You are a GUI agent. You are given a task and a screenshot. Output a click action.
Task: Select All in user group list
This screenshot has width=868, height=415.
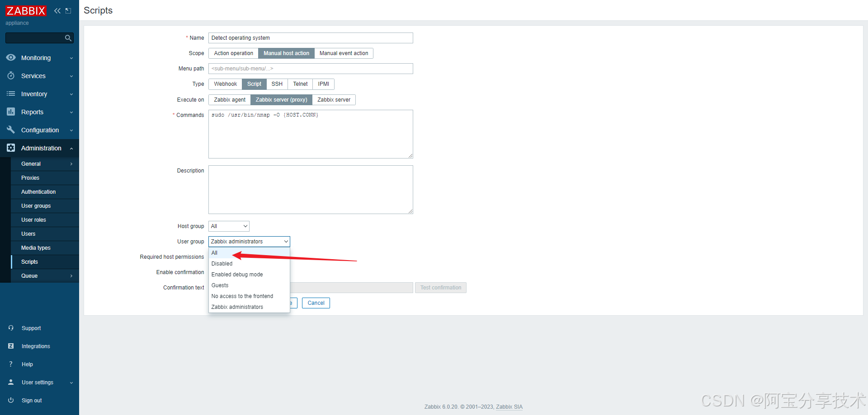[249, 253]
